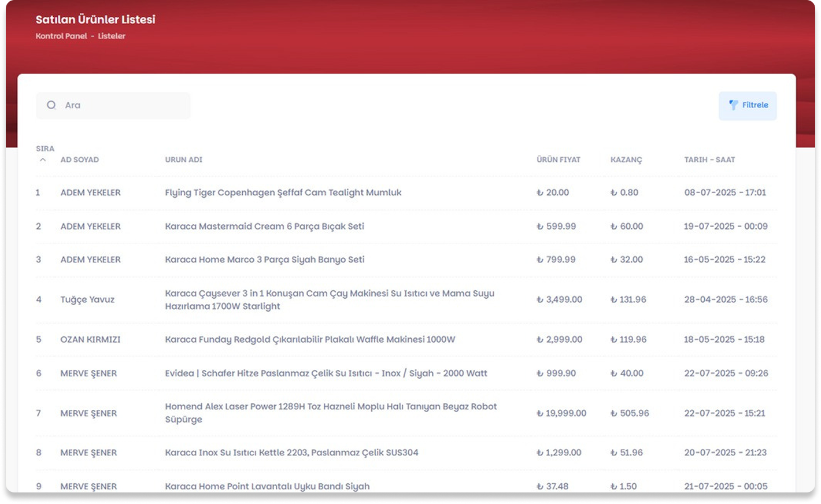The width and height of the screenshot is (821, 504).
Task: Click the funnel icon on Filtrele
Action: 733,105
